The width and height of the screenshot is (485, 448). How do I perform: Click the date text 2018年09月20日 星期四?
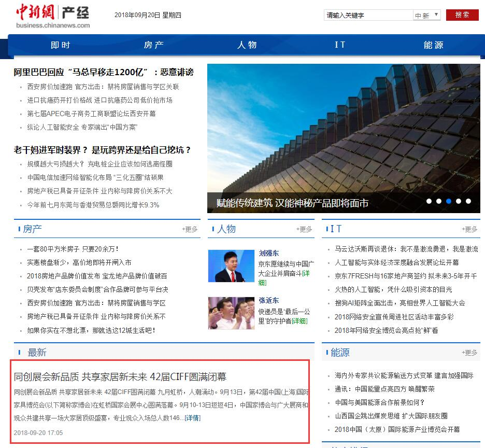(x=148, y=15)
